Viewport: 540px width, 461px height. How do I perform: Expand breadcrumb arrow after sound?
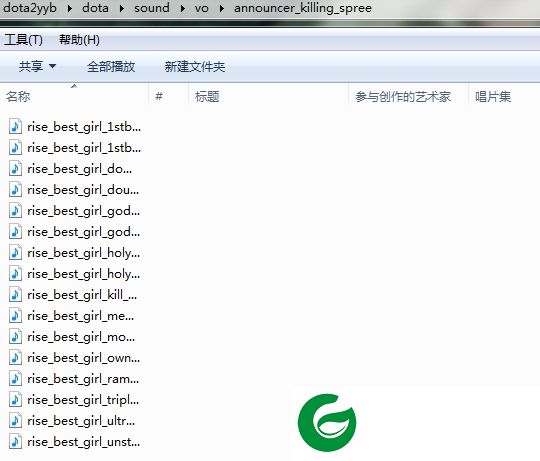183,8
